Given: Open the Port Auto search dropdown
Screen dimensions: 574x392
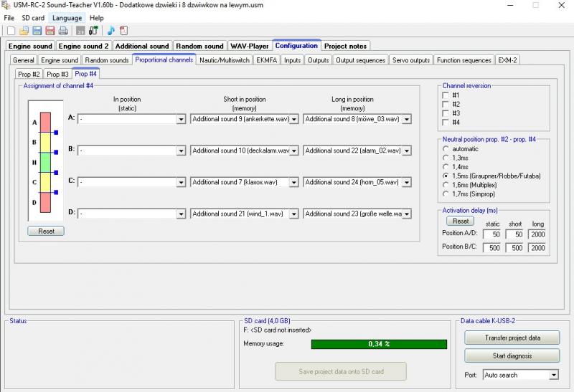Looking at the screenshot, I should [x=552, y=375].
